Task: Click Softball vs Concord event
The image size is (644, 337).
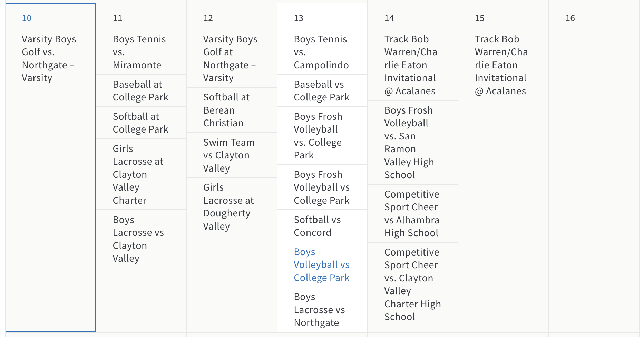Action: click(317, 226)
